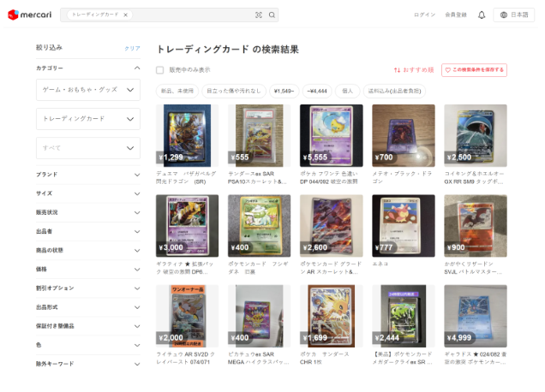Open the ¥400 ピカチュウ ex SAR listing
The image size is (545, 392).
[x=260, y=317]
